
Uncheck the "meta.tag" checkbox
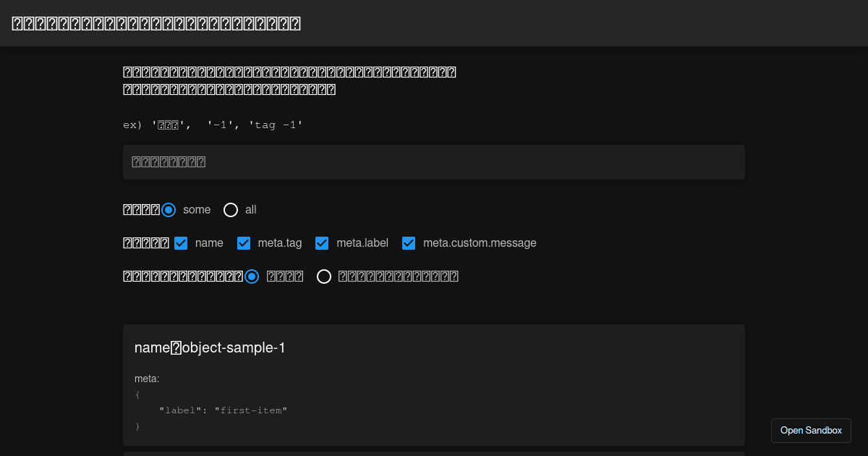[x=244, y=243]
